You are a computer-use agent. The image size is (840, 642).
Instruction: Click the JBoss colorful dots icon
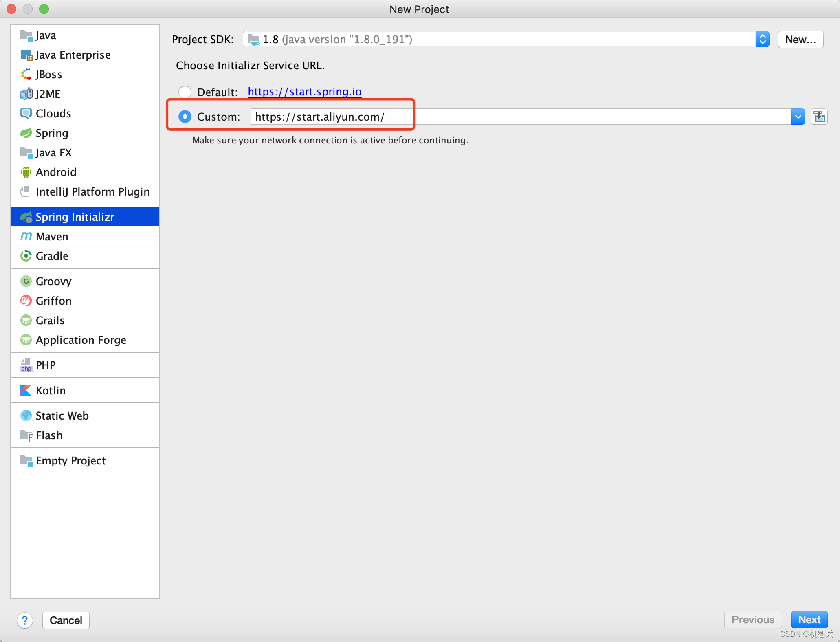(x=26, y=75)
